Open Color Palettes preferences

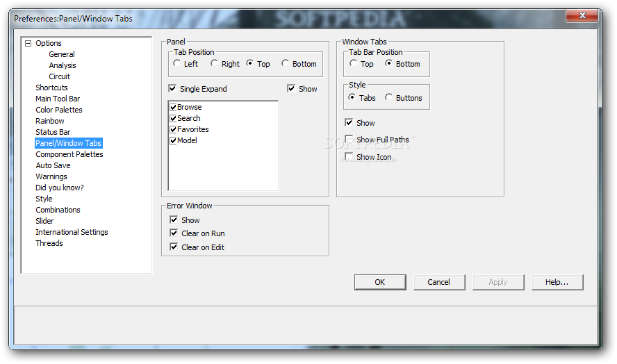click(x=59, y=110)
